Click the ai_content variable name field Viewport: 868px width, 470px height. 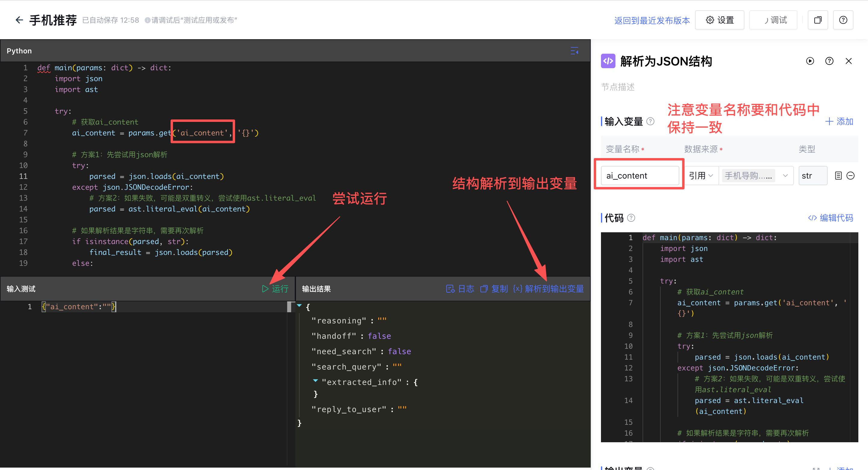[640, 176]
